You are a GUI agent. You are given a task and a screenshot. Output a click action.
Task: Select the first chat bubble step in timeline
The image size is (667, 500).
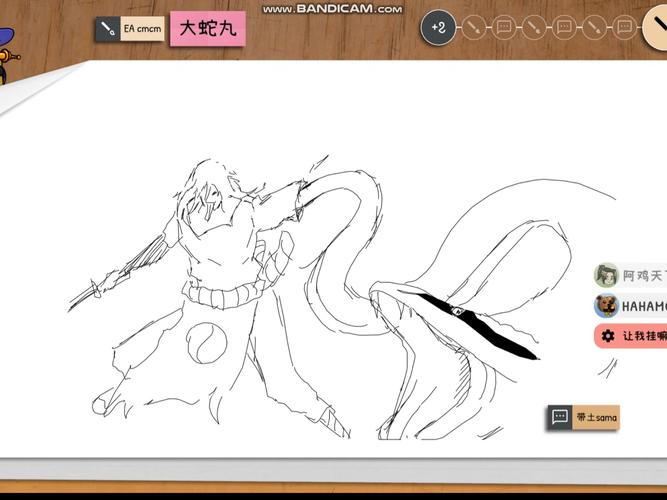point(504,28)
